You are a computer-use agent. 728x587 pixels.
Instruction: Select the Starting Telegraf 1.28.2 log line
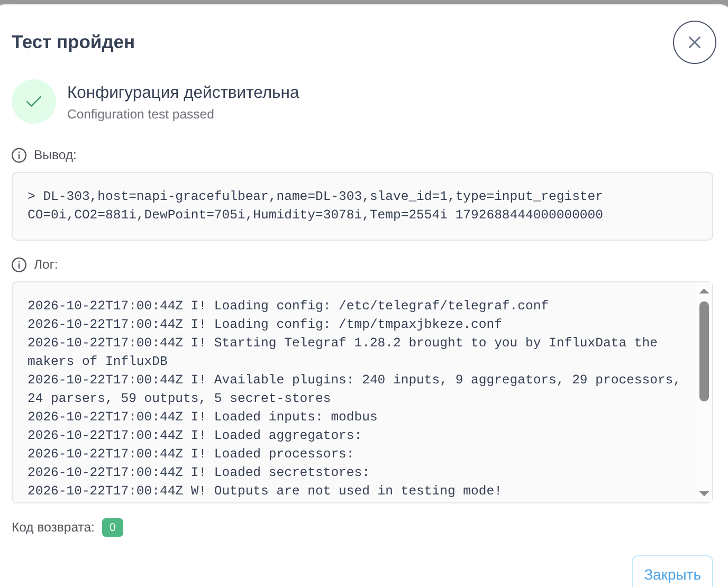click(x=342, y=352)
